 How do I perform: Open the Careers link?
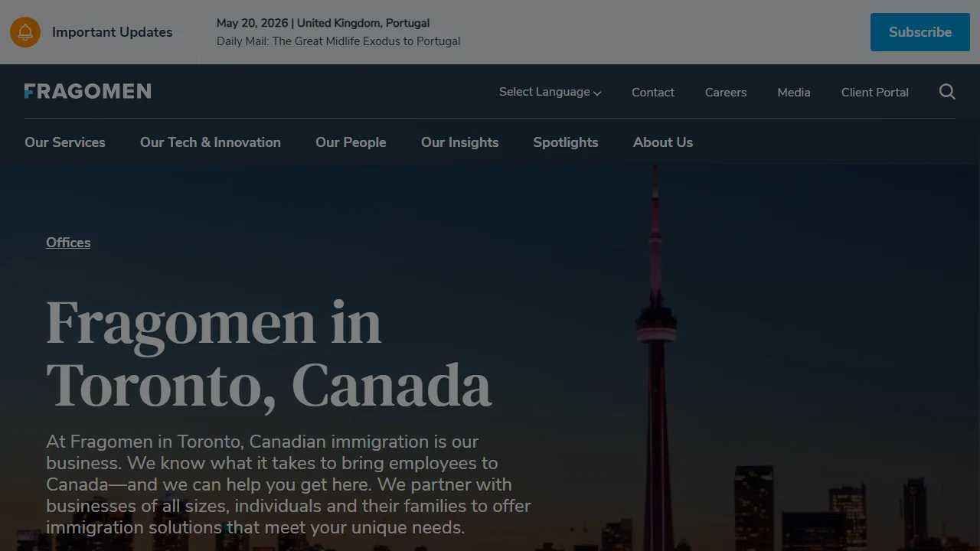click(x=726, y=92)
